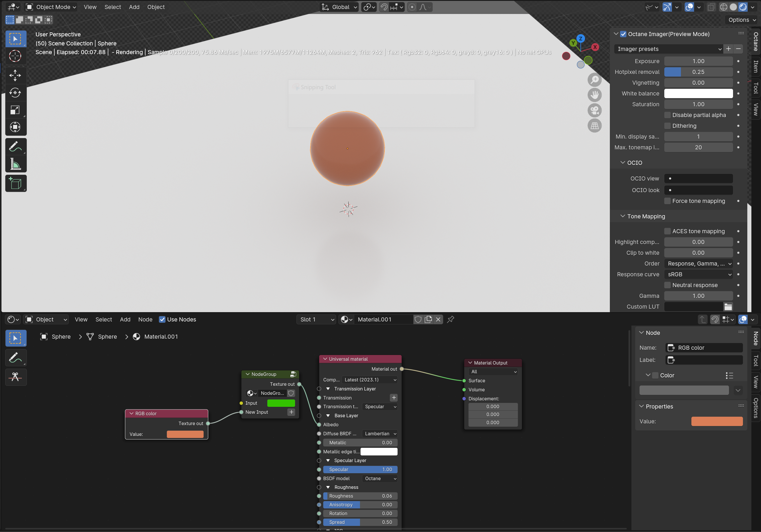
Task: Open the Node menu in node editor
Action: pos(145,319)
